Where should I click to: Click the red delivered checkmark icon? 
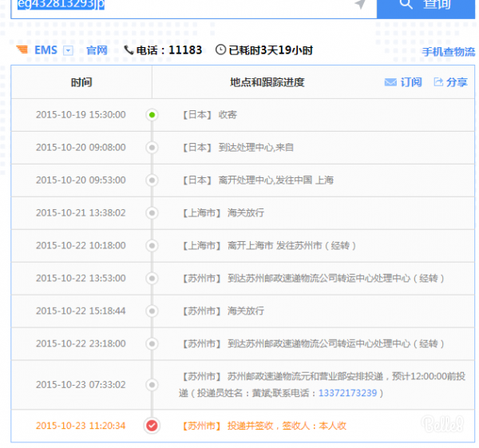pyautogui.click(x=152, y=426)
